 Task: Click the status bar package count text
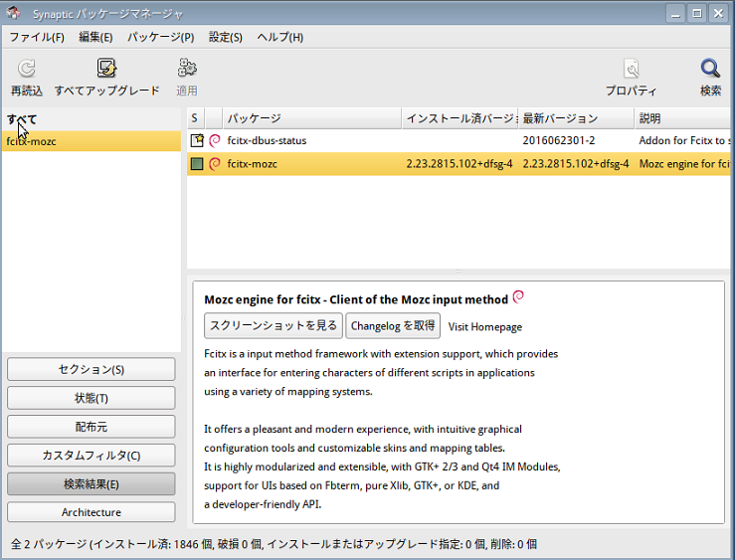tap(274, 544)
